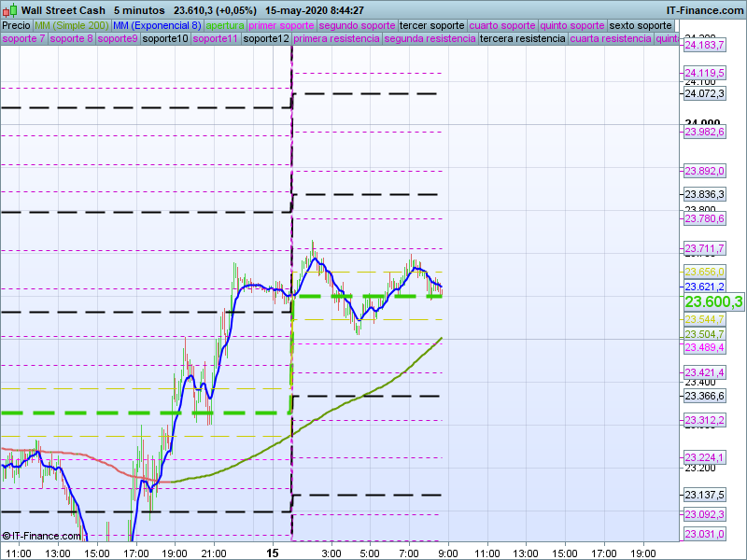This screenshot has width=747, height=560.
Task: Click the magenta 24.183,7 price label
Action: click(x=704, y=45)
